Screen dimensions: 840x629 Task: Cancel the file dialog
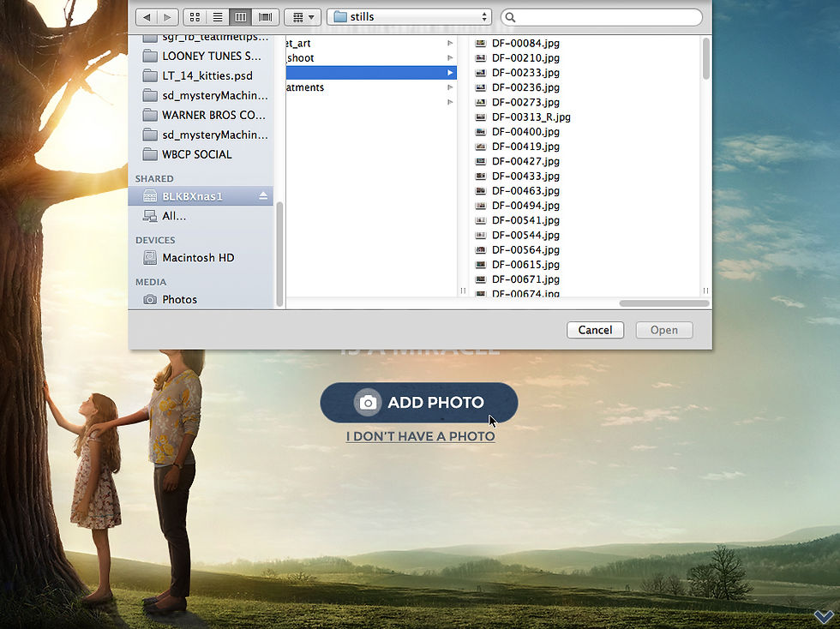[595, 330]
